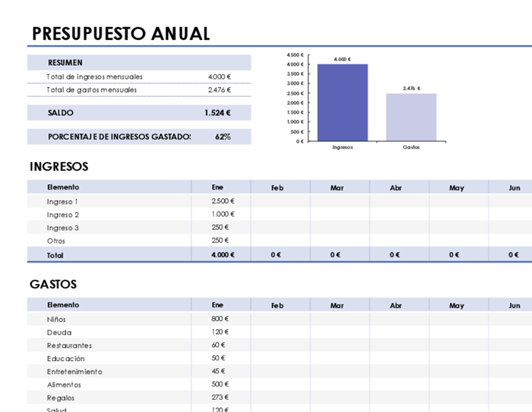Click the Abr 0 € total in Ingresos table
Screen dimensions: 532x412
395,255
